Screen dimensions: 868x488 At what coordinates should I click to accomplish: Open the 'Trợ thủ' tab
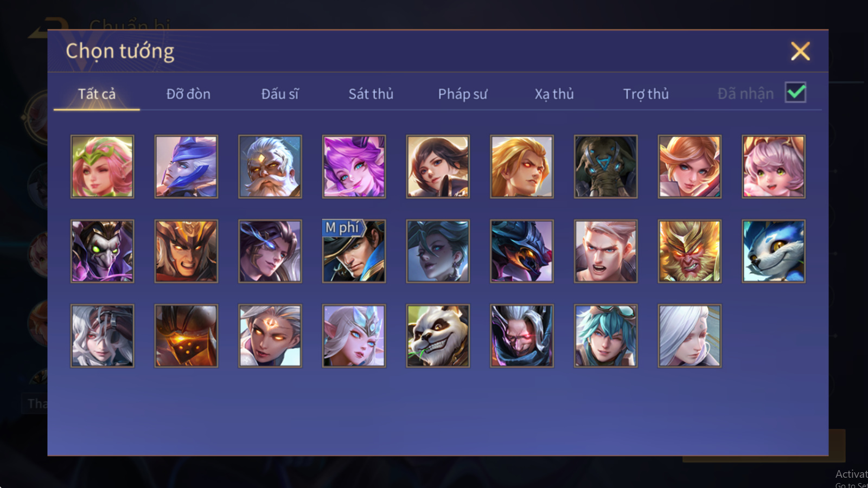coord(646,94)
